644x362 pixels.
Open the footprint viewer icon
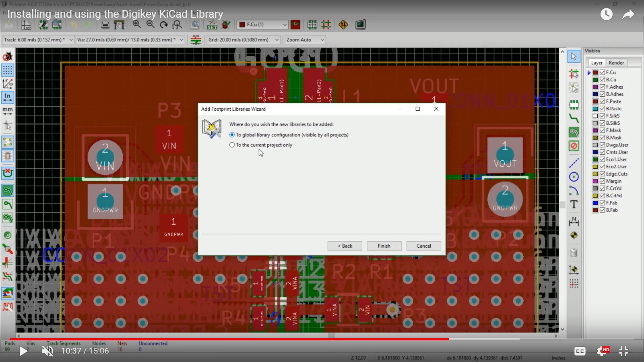[57, 25]
